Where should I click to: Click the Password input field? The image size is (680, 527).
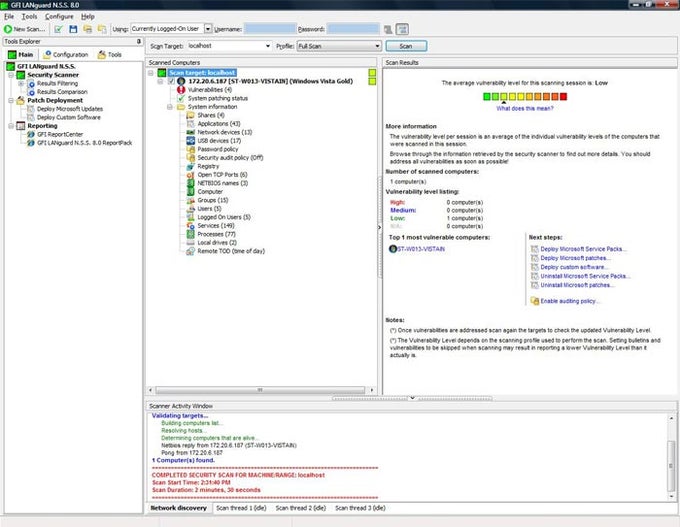353,29
